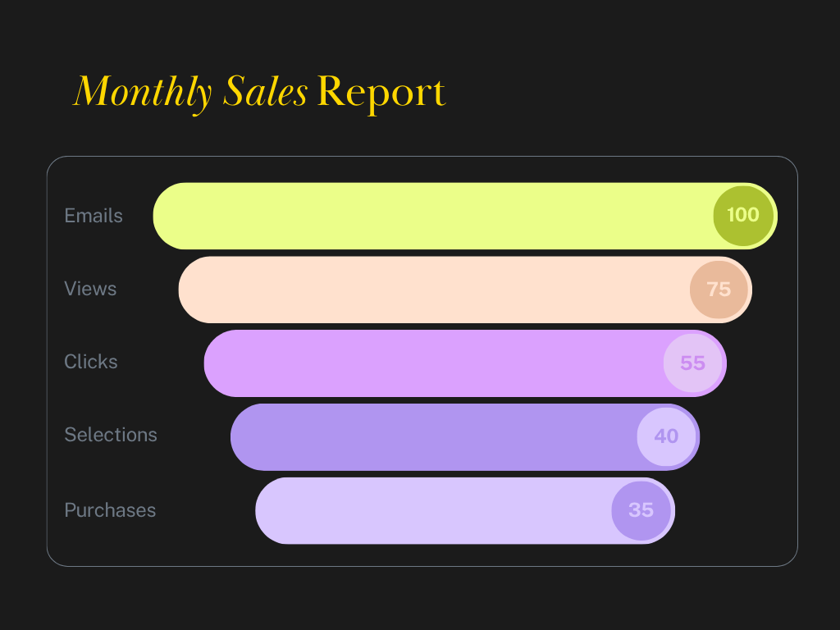Select the Selections row label
The height and width of the screenshot is (630, 840).
click(x=111, y=435)
